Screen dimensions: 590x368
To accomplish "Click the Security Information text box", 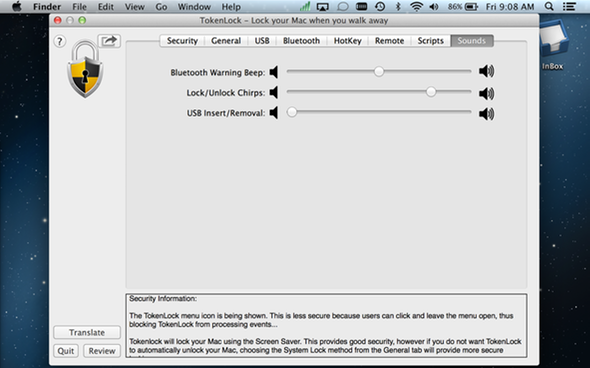I will (326, 325).
